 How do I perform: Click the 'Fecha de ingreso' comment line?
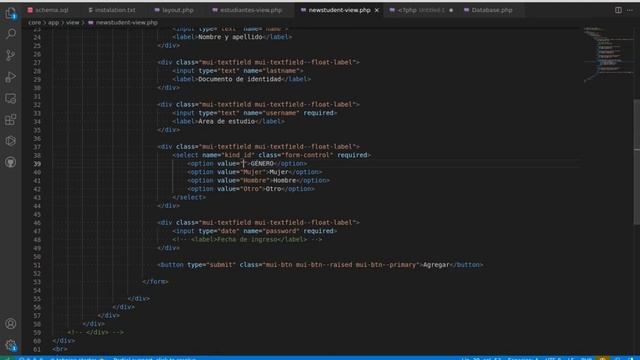(x=247, y=240)
